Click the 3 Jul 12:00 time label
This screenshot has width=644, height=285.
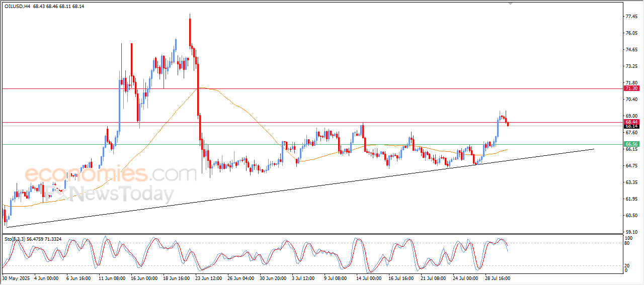[x=303, y=277]
